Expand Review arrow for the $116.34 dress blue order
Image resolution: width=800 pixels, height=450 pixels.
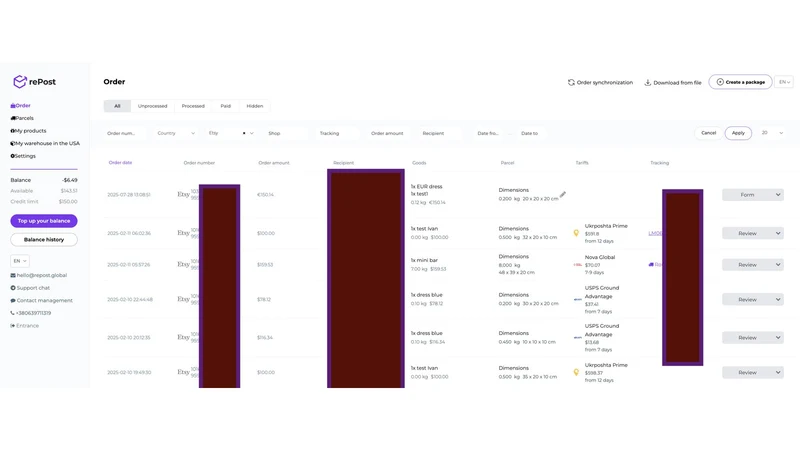[778, 338]
